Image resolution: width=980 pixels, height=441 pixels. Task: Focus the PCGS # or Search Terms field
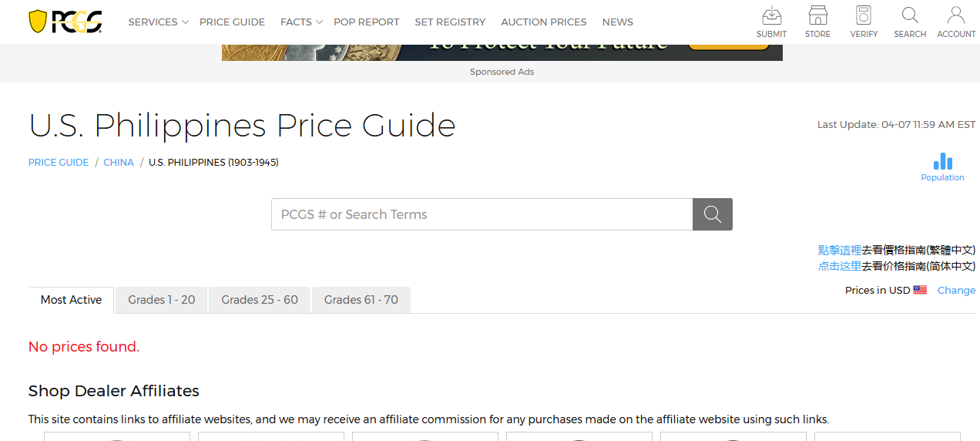point(482,214)
